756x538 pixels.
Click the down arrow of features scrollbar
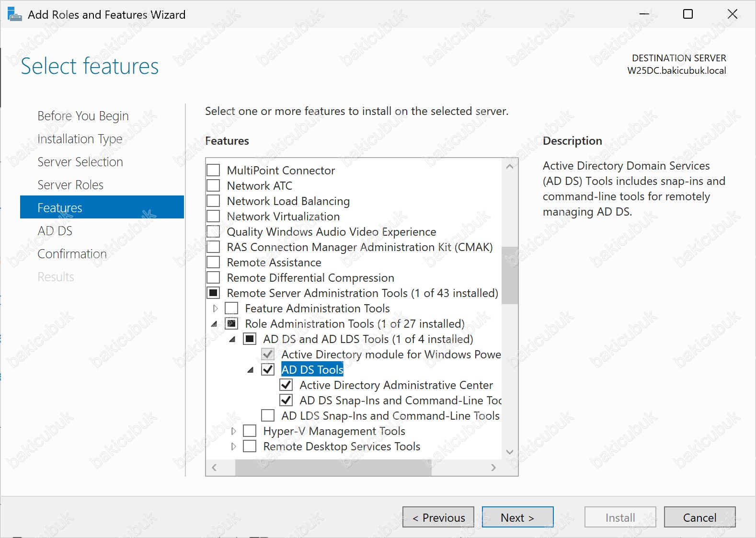click(510, 452)
